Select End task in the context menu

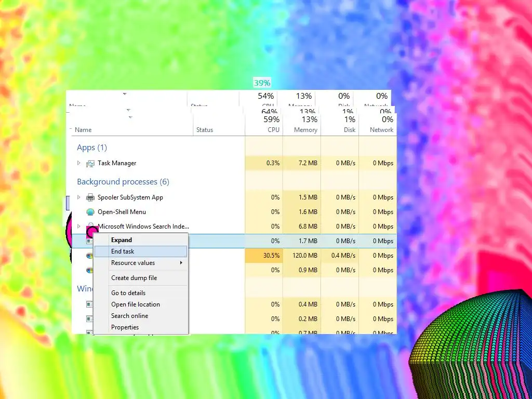click(141, 251)
